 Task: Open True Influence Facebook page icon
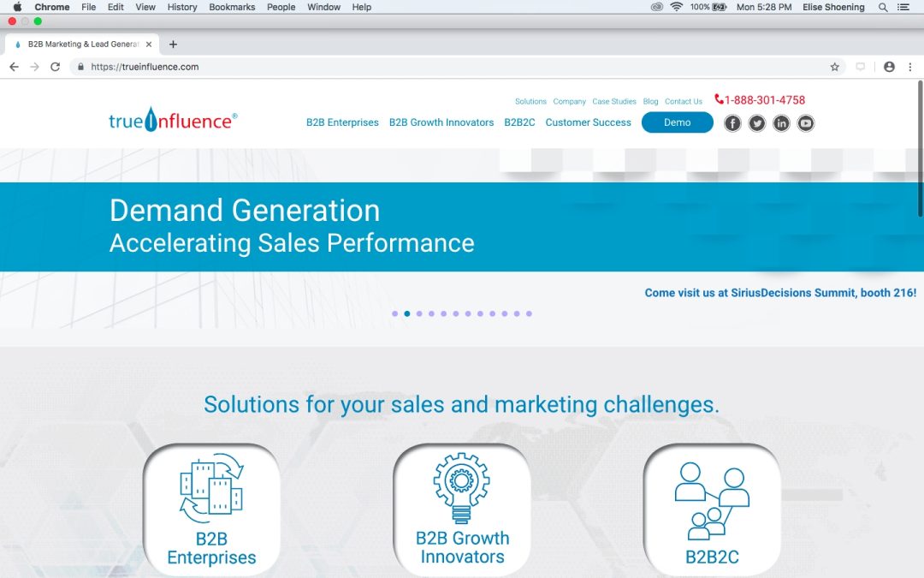pyautogui.click(x=732, y=123)
